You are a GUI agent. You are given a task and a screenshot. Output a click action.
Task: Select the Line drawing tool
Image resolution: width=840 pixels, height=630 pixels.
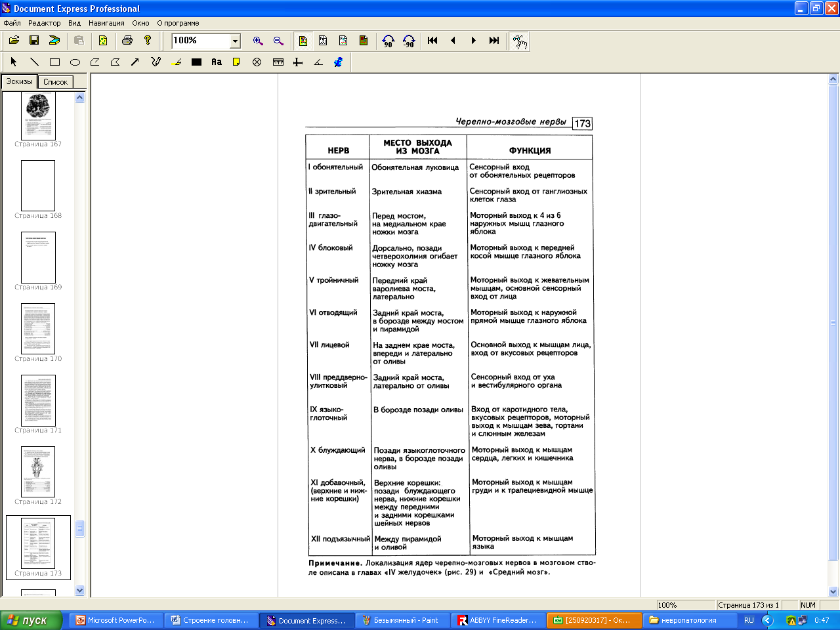tap(34, 62)
